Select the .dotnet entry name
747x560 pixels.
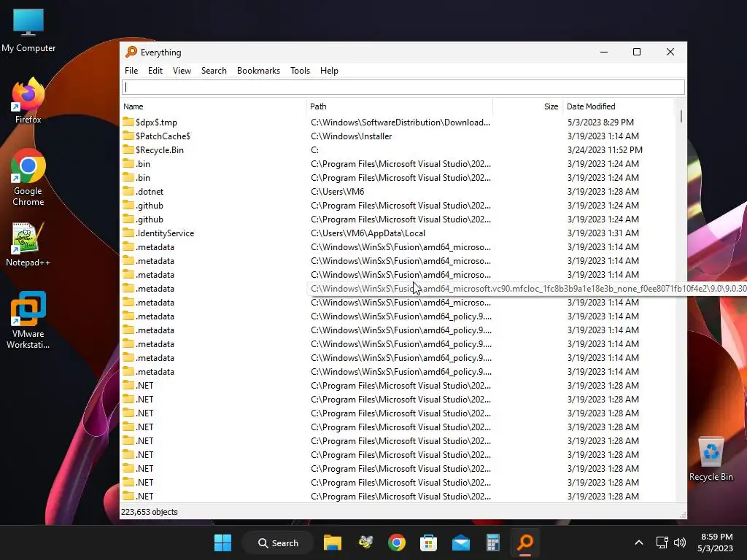[x=150, y=192]
